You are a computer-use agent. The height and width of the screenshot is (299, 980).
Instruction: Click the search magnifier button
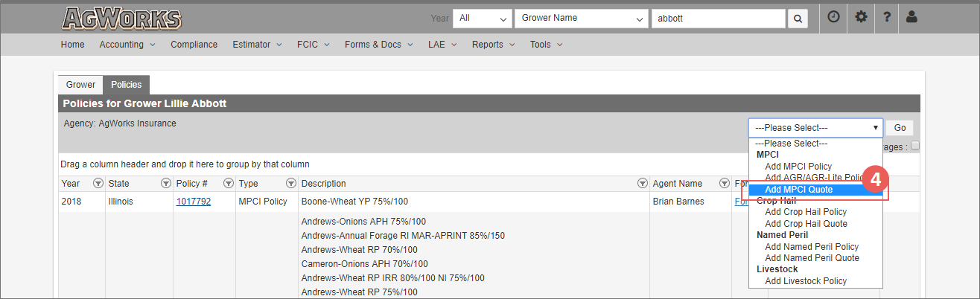pos(798,18)
